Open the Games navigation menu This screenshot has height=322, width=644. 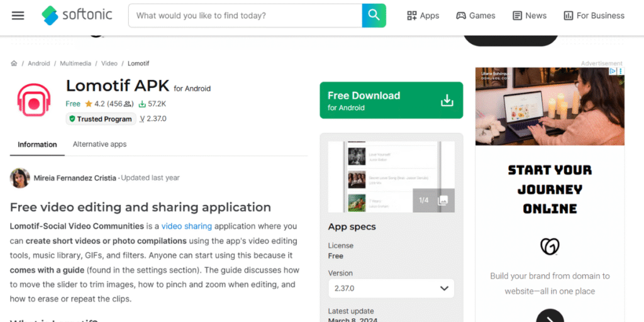pyautogui.click(x=475, y=16)
